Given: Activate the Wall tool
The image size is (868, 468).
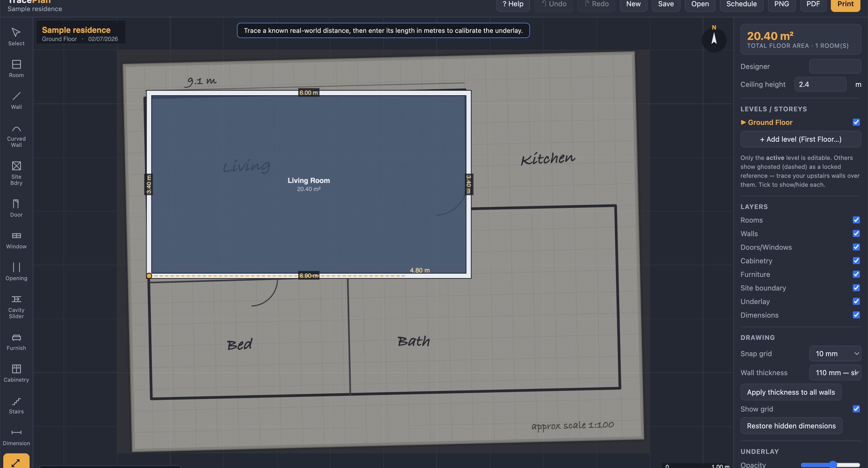Looking at the screenshot, I should click(x=16, y=100).
